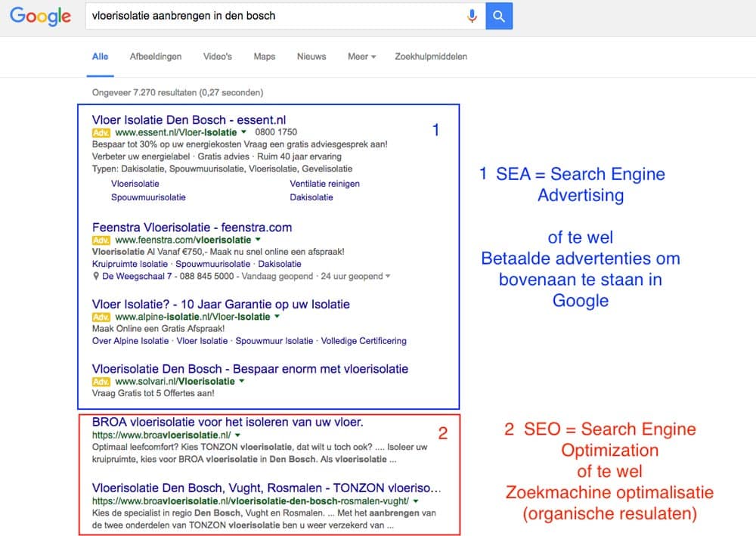Click the Ventilatie reinigen sitelink
The height and width of the screenshot is (536, 756).
click(324, 184)
